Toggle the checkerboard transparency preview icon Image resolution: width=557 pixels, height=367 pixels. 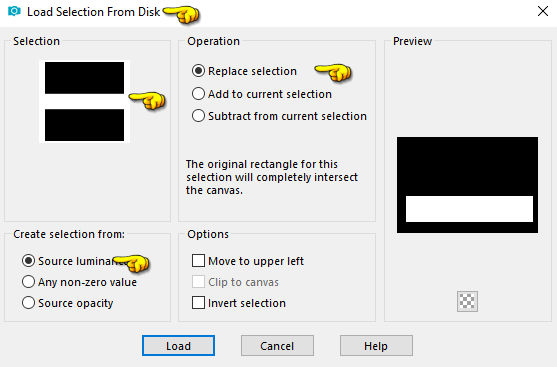tap(467, 301)
